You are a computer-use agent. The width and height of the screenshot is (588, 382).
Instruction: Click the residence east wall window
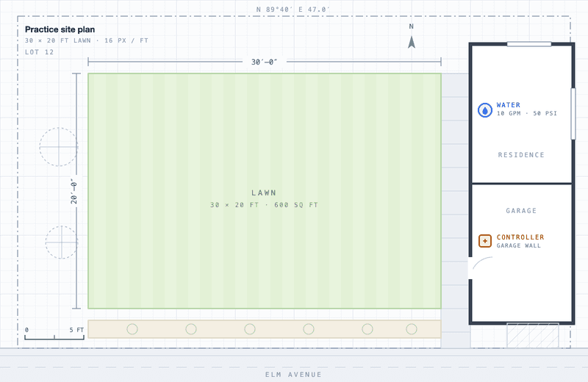coord(573,114)
